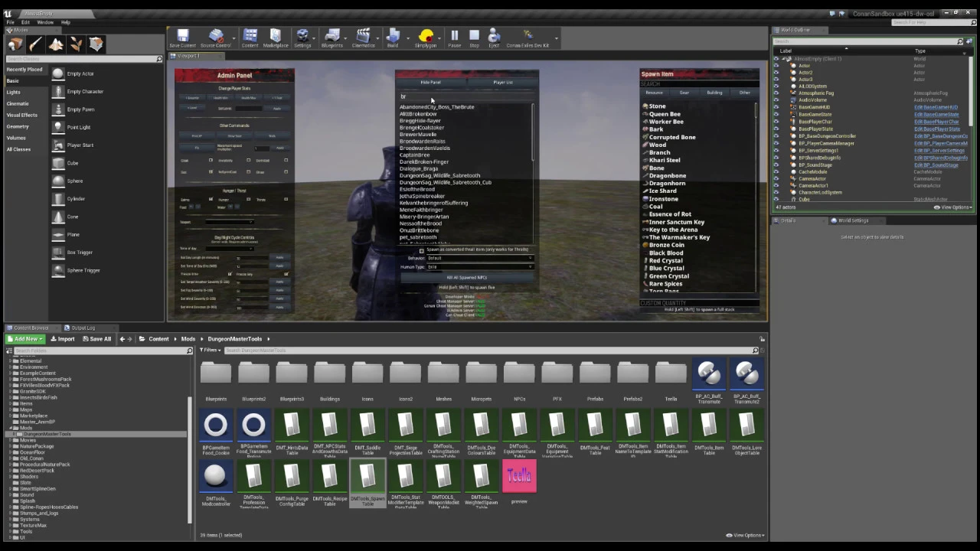Click Kill All Spawned NPCs button
The image size is (980, 551).
coord(467,278)
